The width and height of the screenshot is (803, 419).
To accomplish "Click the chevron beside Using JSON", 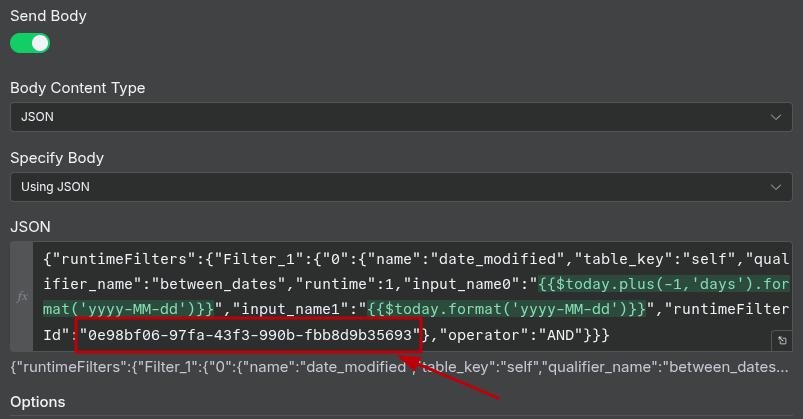I will (x=776, y=187).
